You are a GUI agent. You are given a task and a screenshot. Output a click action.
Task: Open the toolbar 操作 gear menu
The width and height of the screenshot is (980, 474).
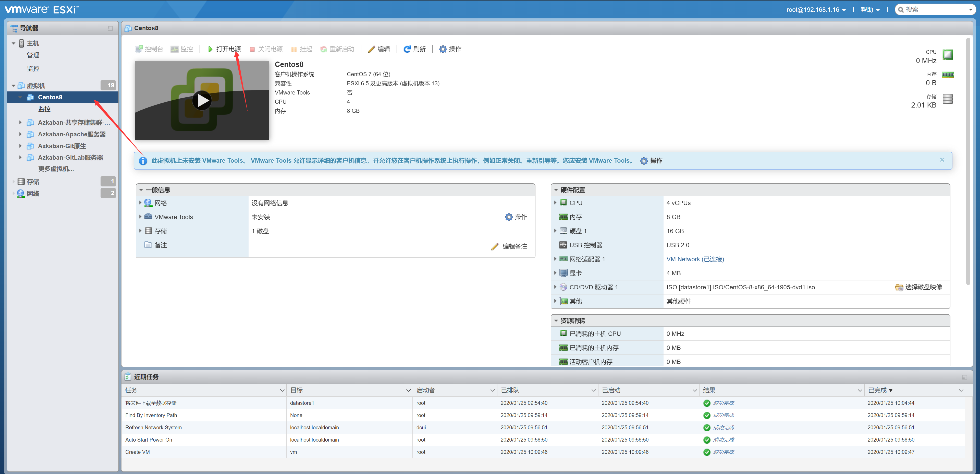click(x=450, y=49)
